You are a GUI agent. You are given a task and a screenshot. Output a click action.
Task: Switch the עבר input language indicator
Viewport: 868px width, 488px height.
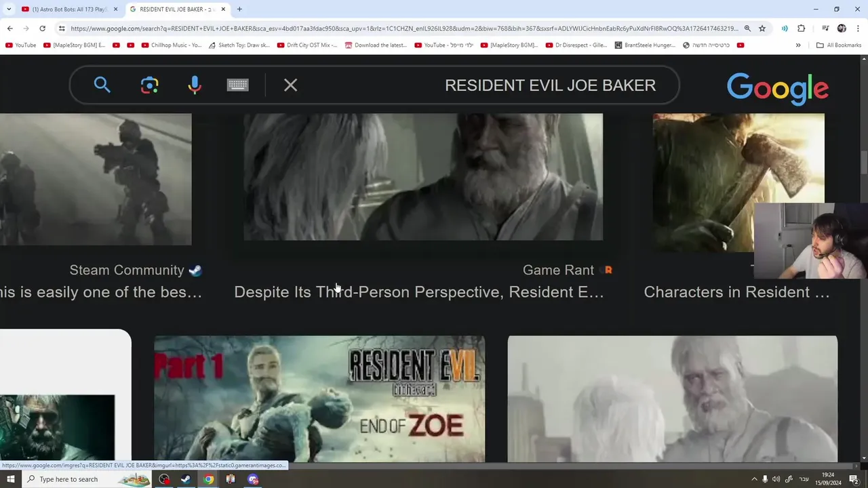point(803,479)
